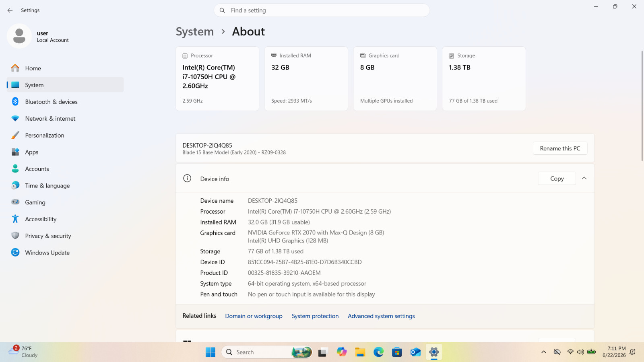The image size is (644, 362).
Task: Open Advanced system settings link
Action: pos(381,316)
